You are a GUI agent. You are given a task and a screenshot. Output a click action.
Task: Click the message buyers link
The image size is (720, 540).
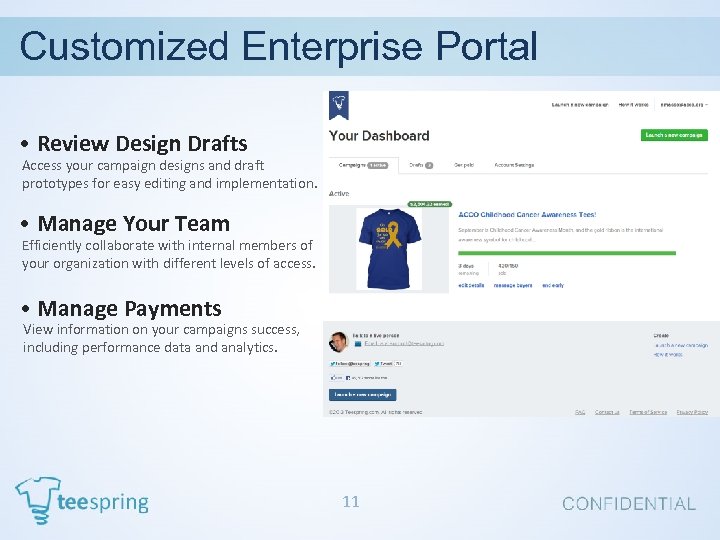pyautogui.click(x=513, y=285)
